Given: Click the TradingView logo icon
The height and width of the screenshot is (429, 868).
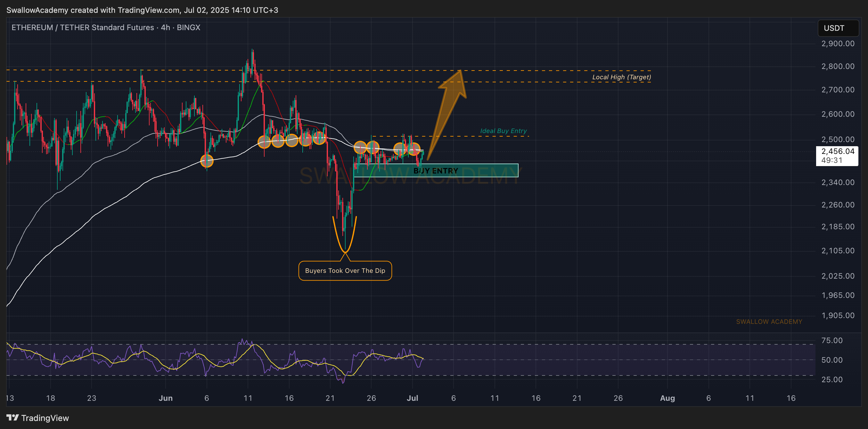Looking at the screenshot, I should [x=12, y=418].
